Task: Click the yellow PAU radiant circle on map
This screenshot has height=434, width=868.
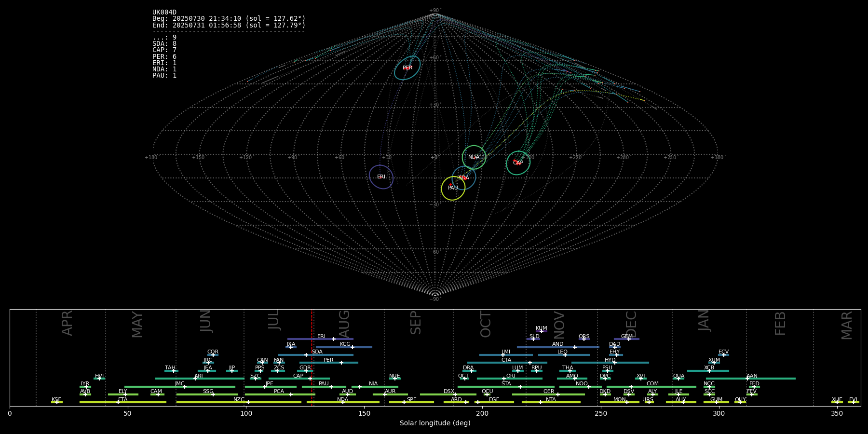Action: [x=453, y=188]
